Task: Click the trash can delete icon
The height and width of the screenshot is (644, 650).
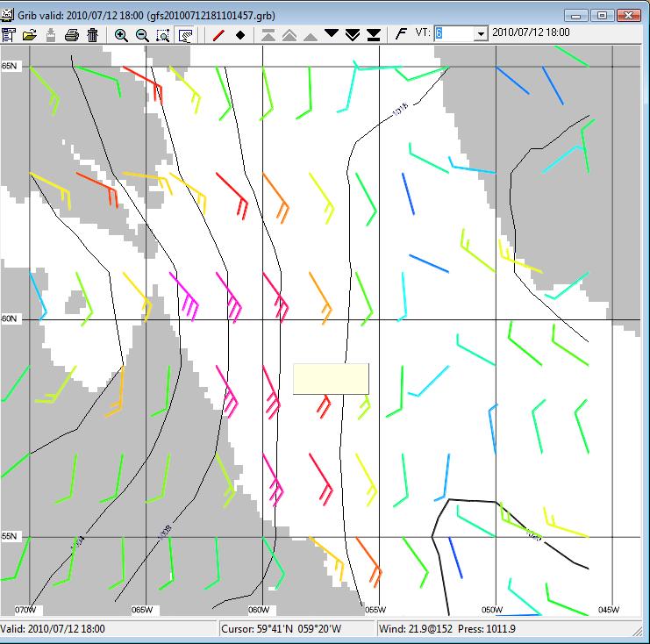Action: click(92, 35)
